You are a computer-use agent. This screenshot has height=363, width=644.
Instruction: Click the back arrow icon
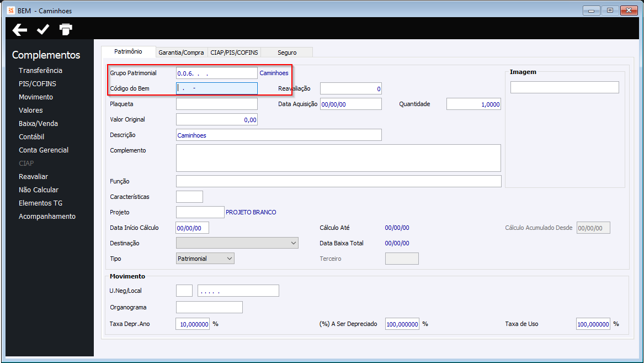coord(20,30)
